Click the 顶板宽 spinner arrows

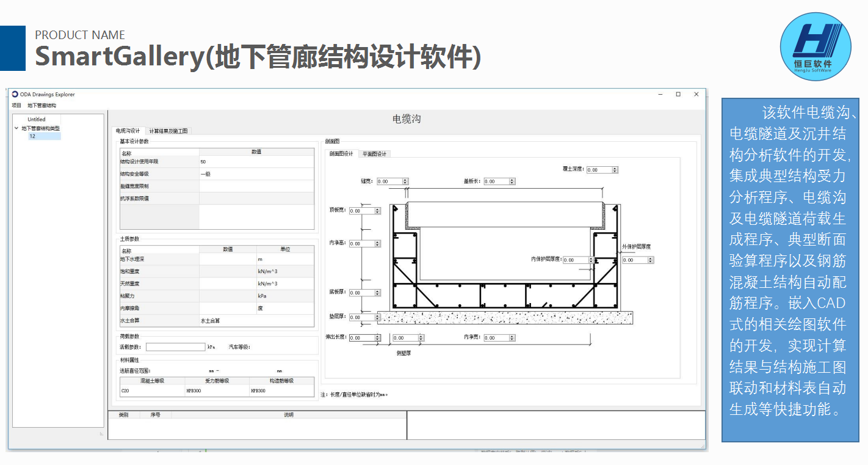coord(377,211)
